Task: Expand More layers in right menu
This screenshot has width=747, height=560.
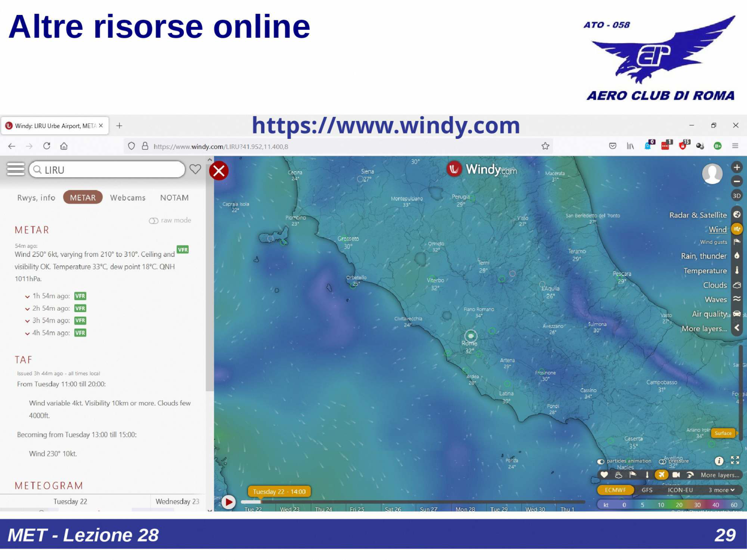Action: pos(711,329)
